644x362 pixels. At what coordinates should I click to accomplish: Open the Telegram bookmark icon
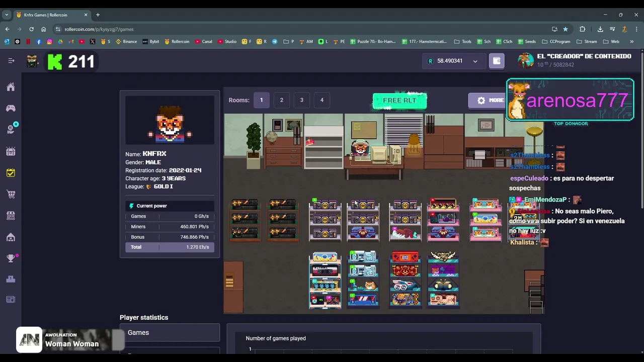[x=275, y=42]
